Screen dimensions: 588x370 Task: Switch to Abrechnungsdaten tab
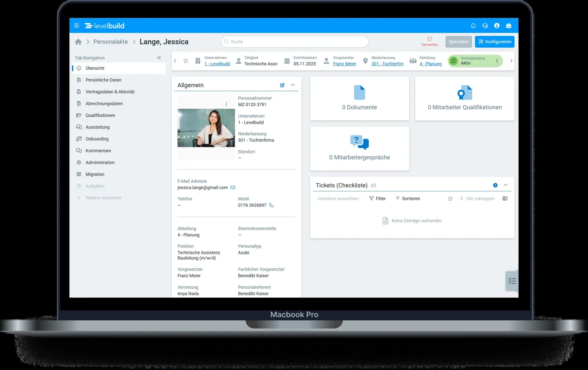pos(119,103)
